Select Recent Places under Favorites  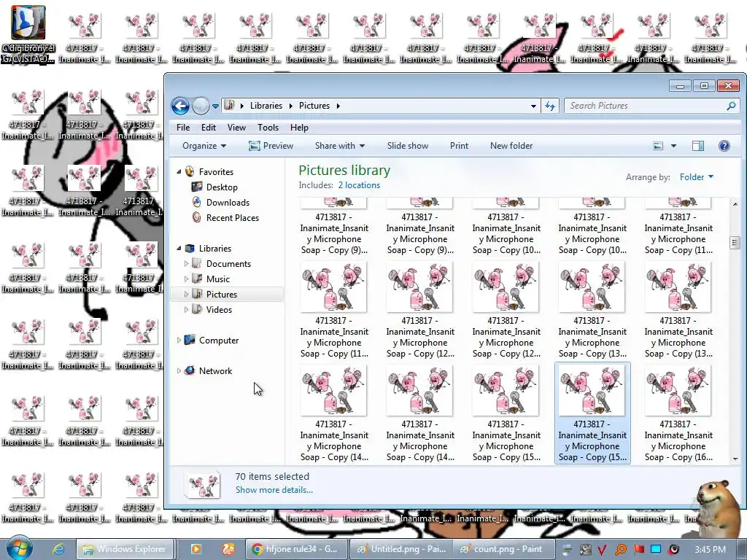233,217
